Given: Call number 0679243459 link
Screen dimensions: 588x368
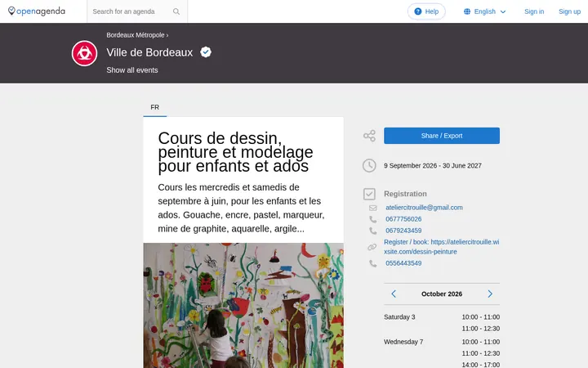Looking at the screenshot, I should tap(403, 231).
